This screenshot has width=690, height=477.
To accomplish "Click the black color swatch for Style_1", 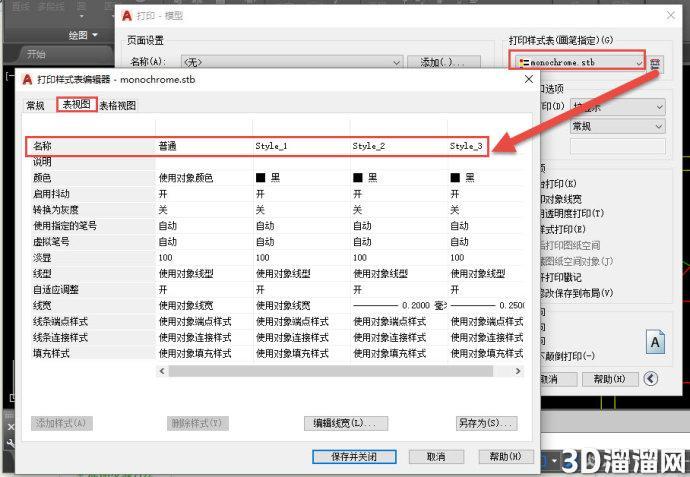I will 261,178.
